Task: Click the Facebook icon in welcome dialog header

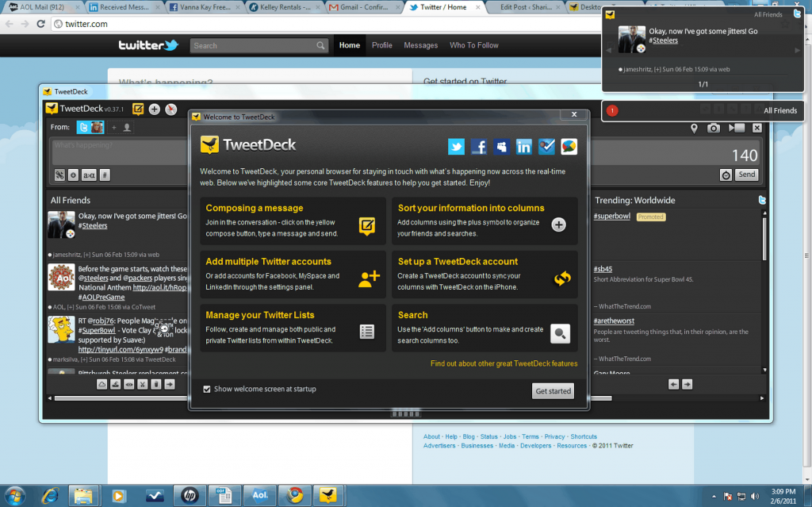Action: (478, 147)
